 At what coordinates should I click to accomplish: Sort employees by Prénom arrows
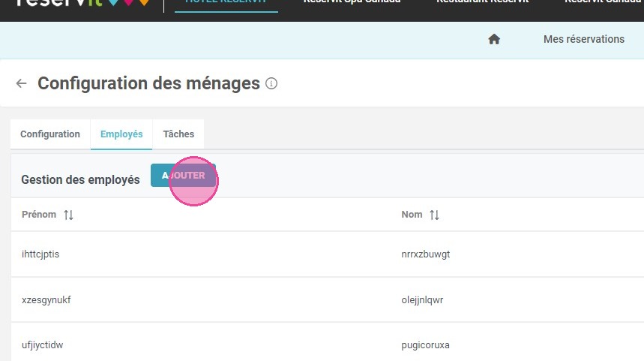pyautogui.click(x=68, y=215)
